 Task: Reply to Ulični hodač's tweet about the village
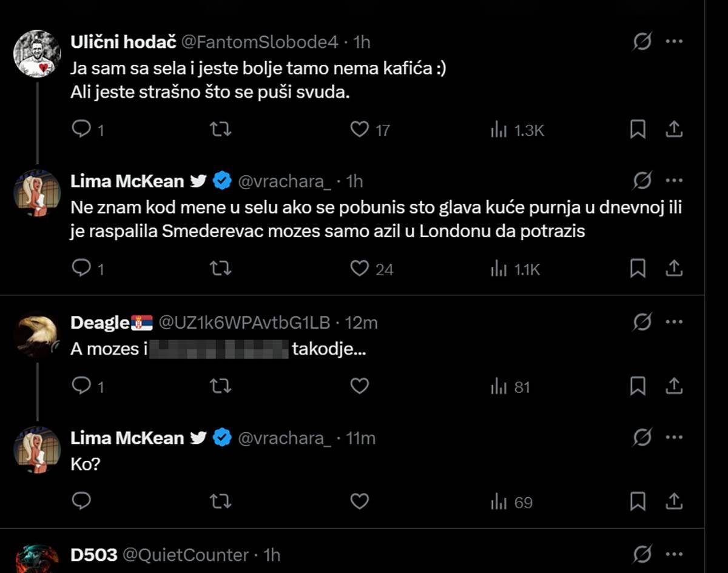pos(82,129)
